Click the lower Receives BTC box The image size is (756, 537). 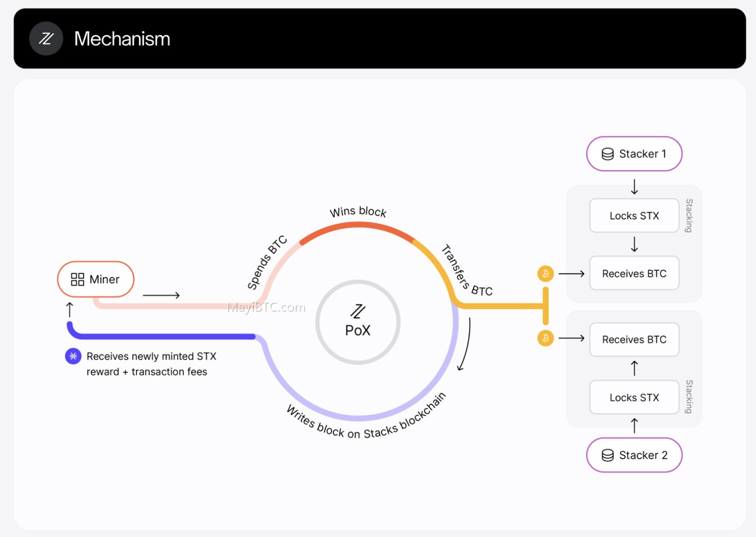tap(634, 339)
